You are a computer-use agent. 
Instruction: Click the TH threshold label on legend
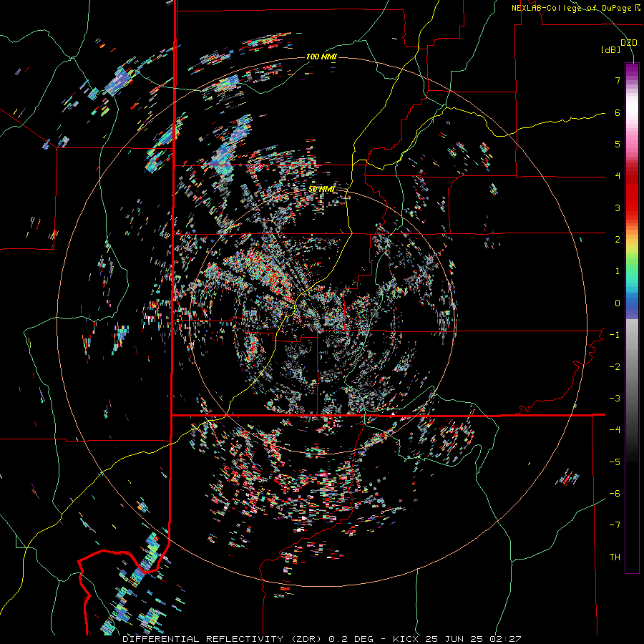click(x=615, y=557)
